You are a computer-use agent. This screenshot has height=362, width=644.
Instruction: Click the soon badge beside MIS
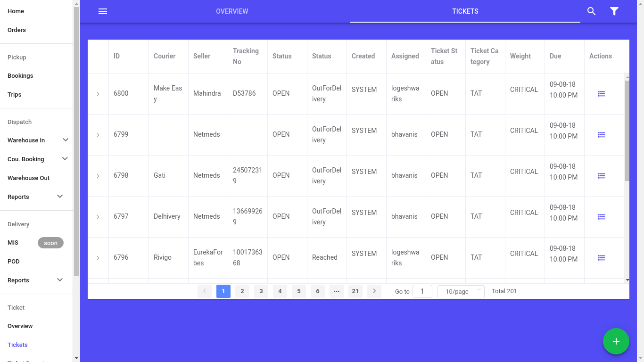pos(50,243)
